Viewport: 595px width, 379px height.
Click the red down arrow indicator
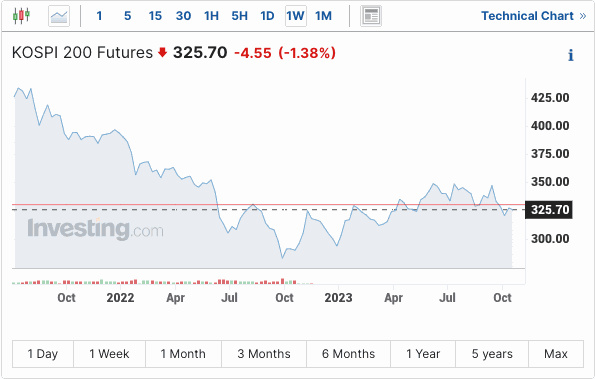click(162, 52)
